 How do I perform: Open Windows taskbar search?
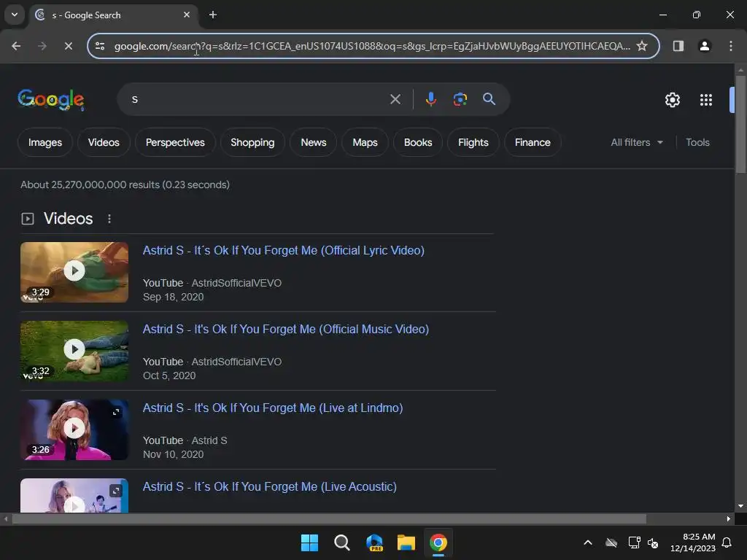(x=341, y=542)
